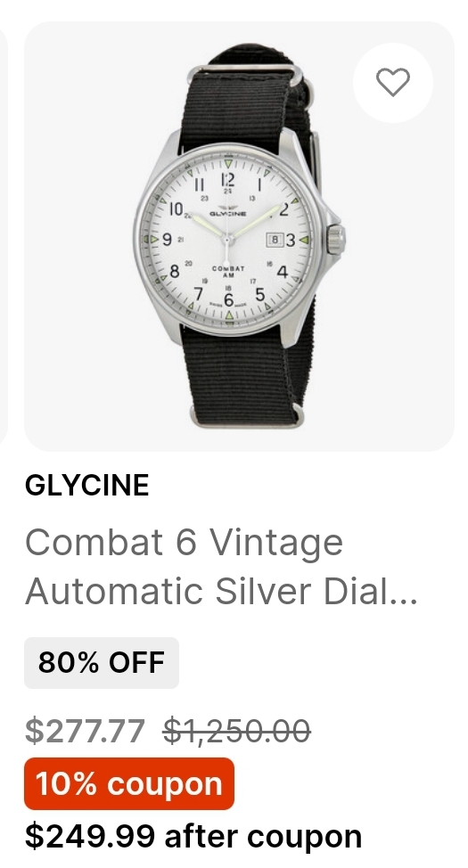Click the watch crown in the product photo
The height and width of the screenshot is (868, 468).
coord(335,239)
